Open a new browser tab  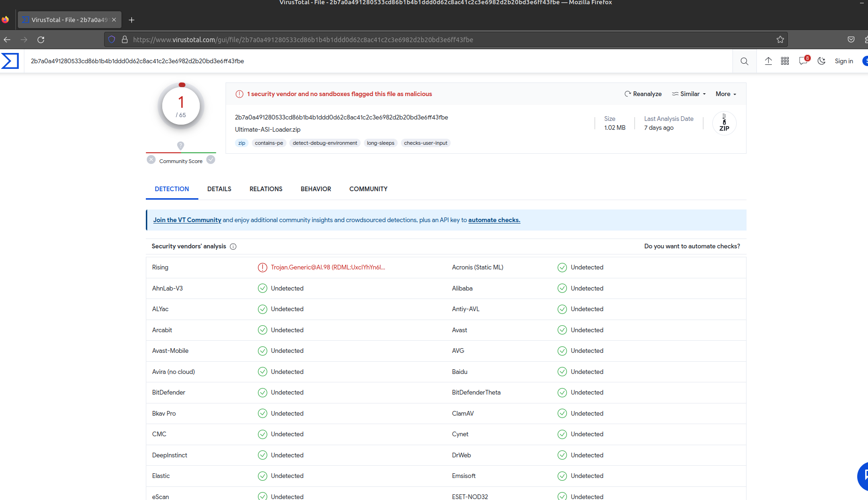tap(132, 20)
